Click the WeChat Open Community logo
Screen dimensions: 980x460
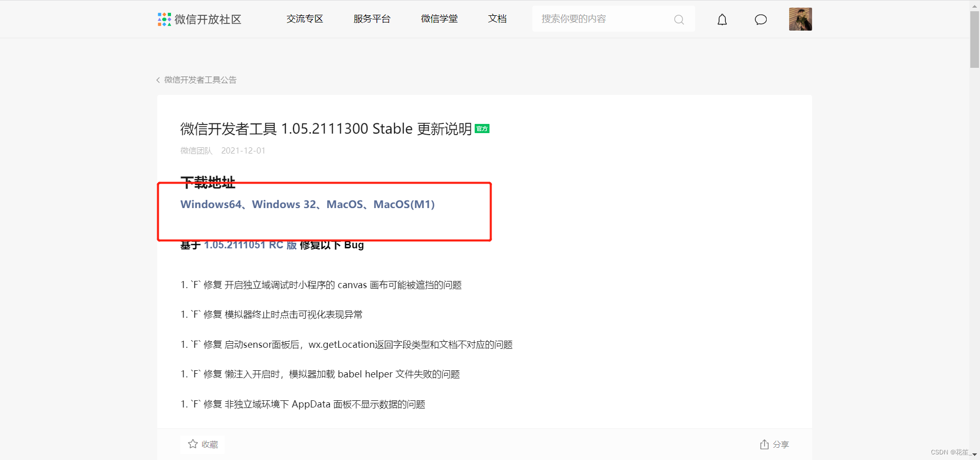click(199, 19)
